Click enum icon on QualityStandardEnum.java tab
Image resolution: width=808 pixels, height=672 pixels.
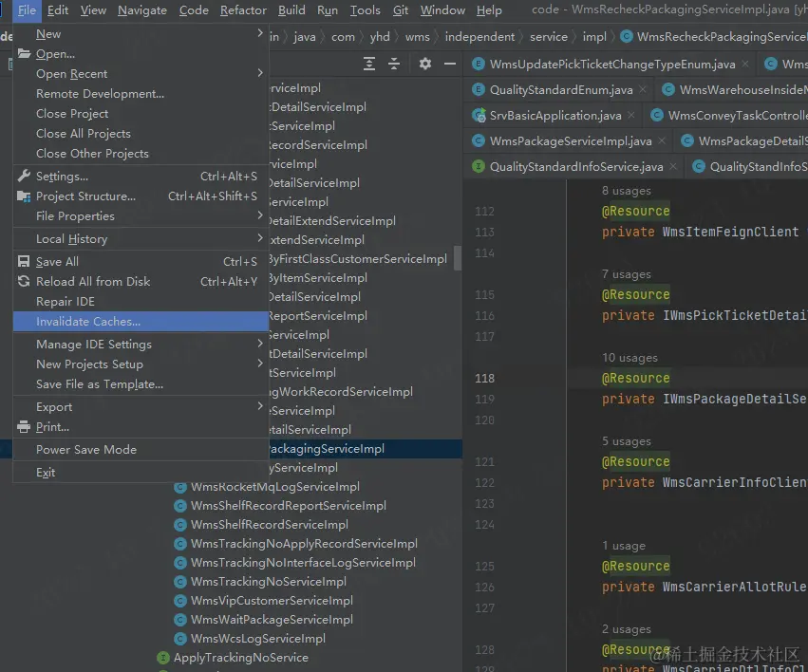point(479,89)
